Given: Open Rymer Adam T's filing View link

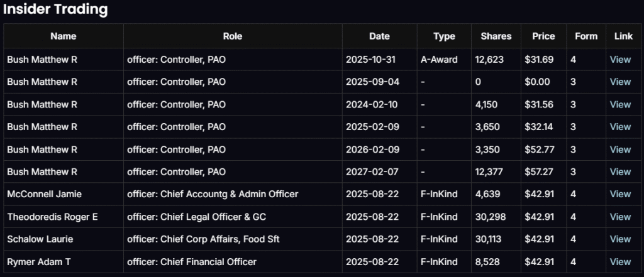Looking at the screenshot, I should tap(620, 261).
